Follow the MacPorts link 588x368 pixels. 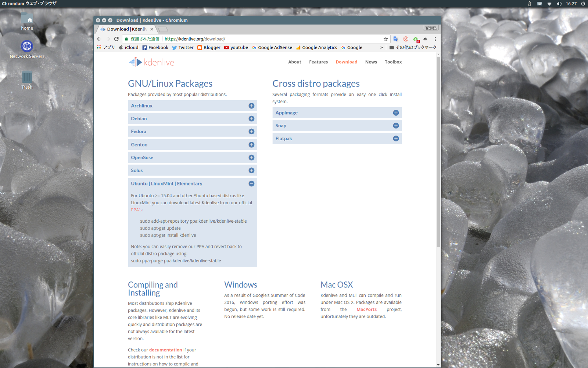366,309
